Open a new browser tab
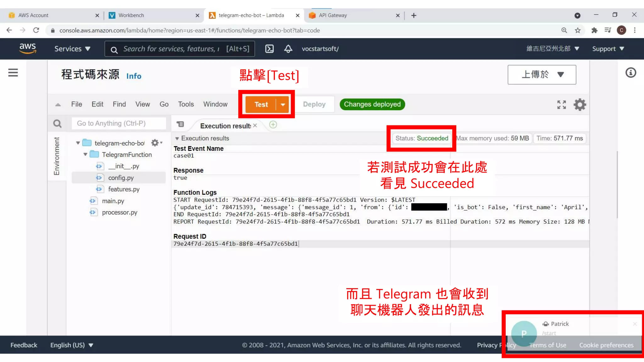The width and height of the screenshot is (644, 362). pos(414,15)
